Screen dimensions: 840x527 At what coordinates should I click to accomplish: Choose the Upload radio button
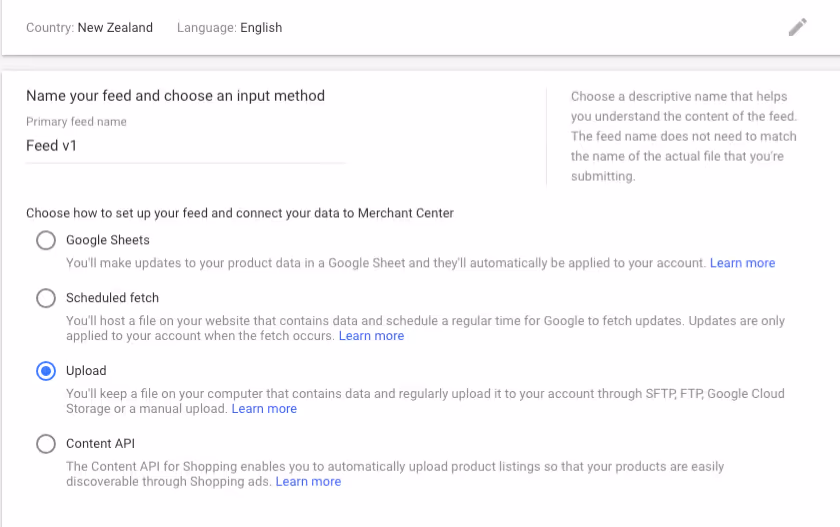[x=46, y=371]
